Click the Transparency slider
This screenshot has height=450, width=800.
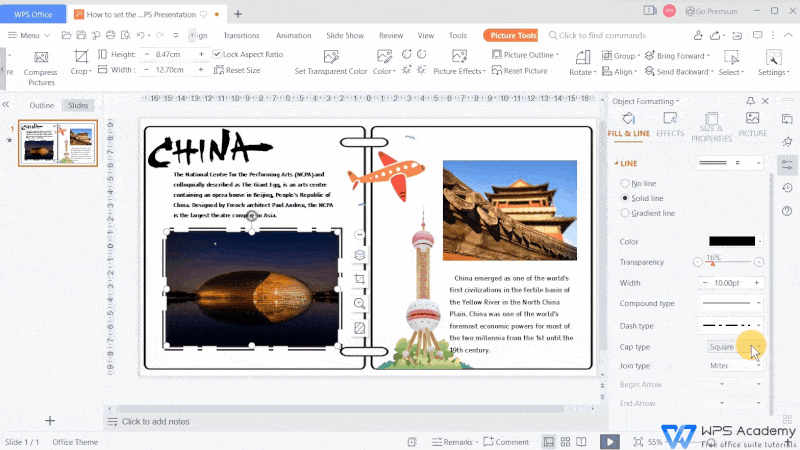[x=728, y=262]
